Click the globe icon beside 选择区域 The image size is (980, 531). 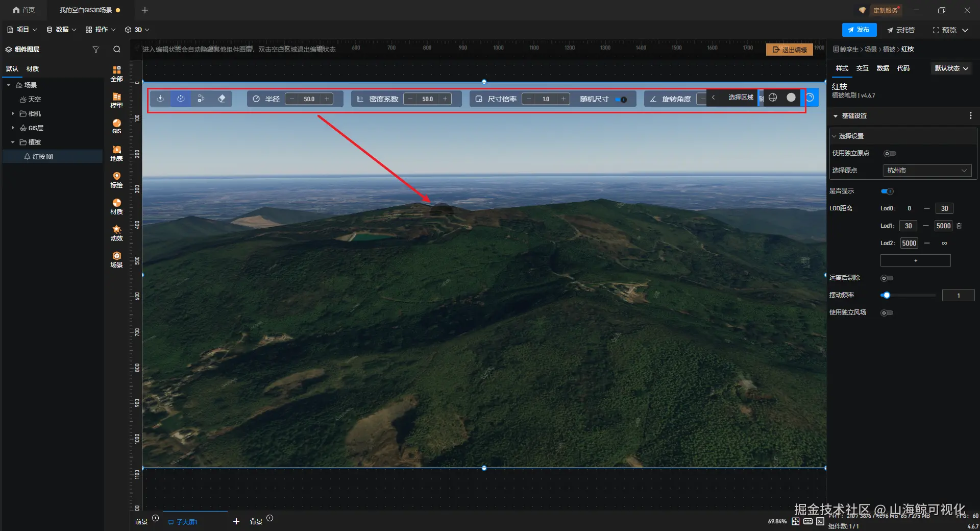point(773,98)
